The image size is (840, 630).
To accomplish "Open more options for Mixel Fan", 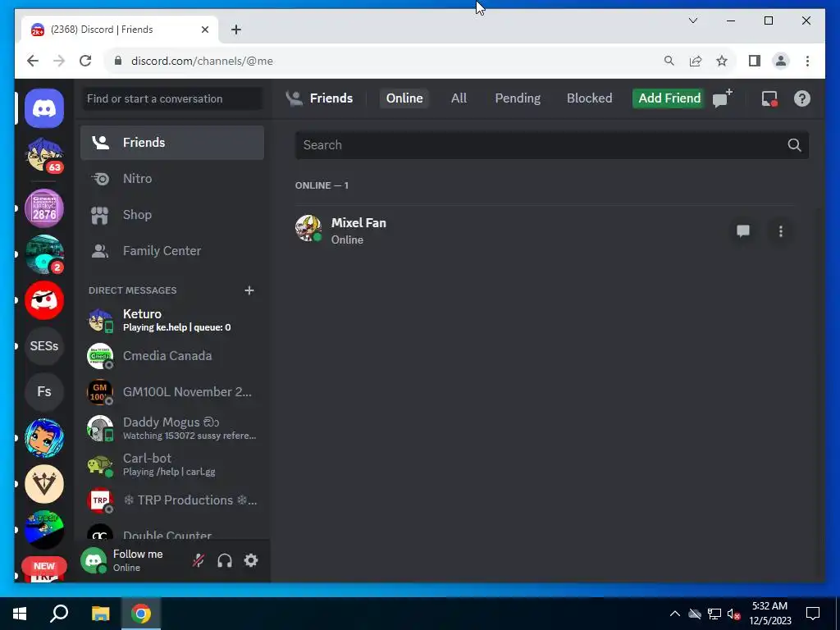I will point(781,231).
